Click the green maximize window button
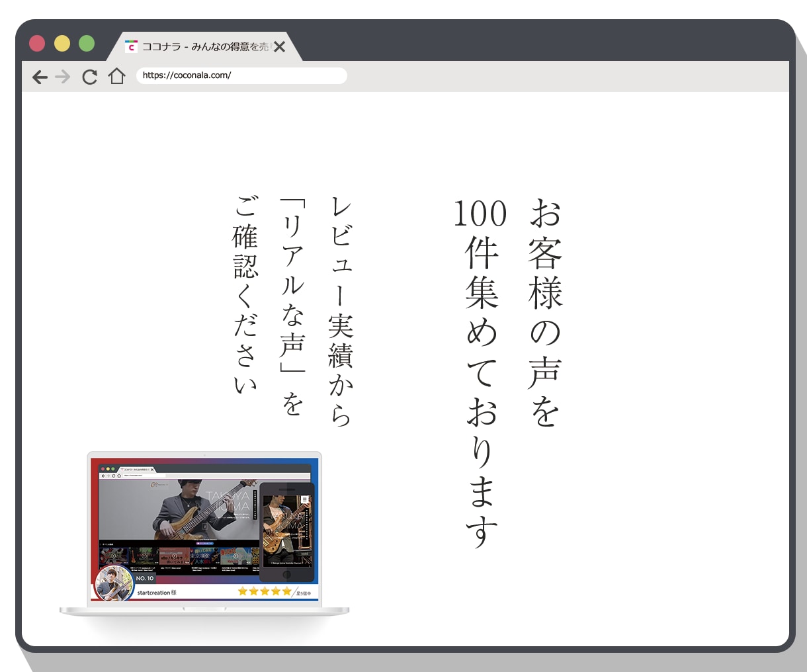 tap(87, 44)
